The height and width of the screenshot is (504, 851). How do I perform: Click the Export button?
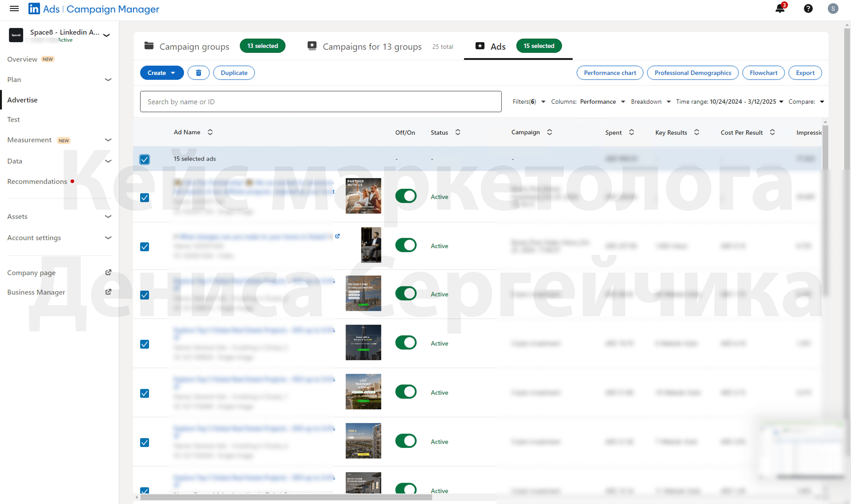coord(805,73)
